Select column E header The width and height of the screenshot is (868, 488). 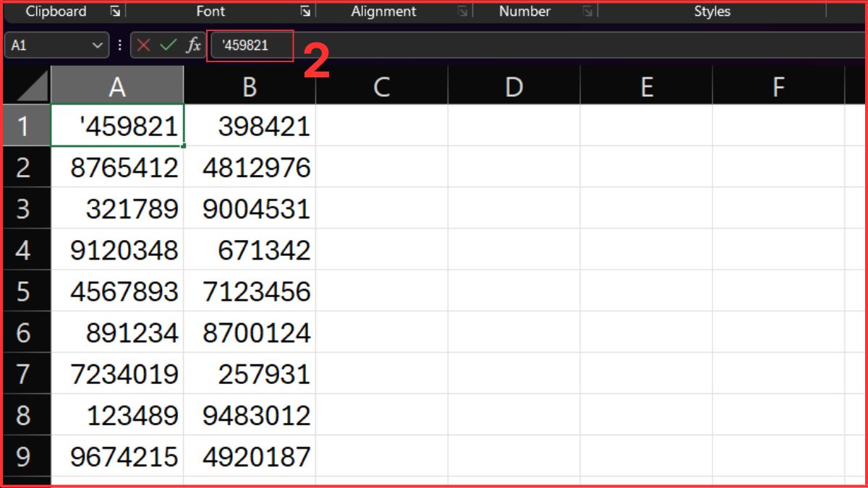647,87
